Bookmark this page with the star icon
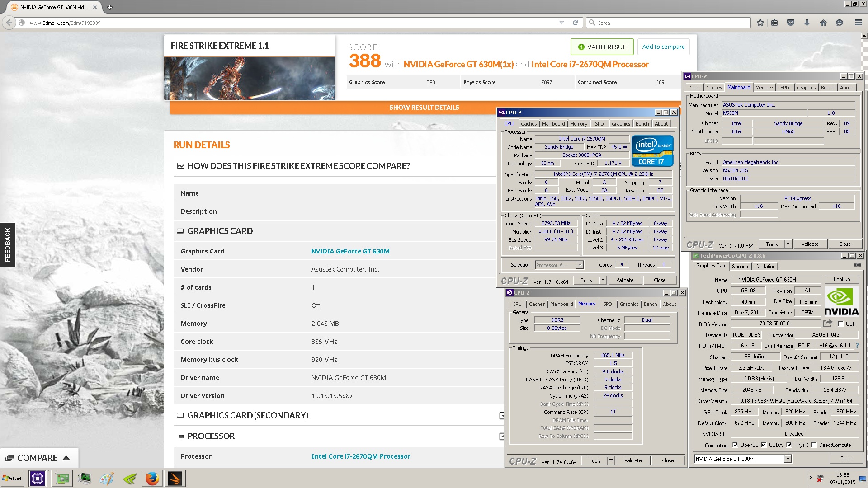 tap(760, 23)
